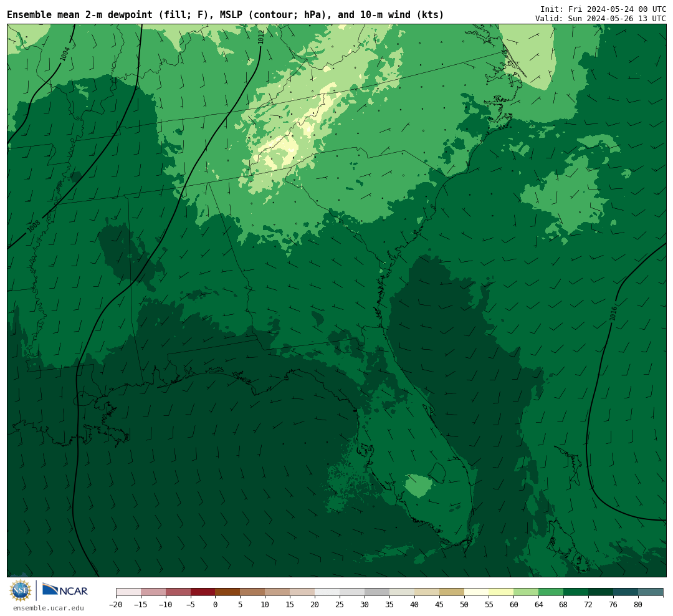
Task: Pick the light green swatch between 60 and 64
Action: click(527, 592)
